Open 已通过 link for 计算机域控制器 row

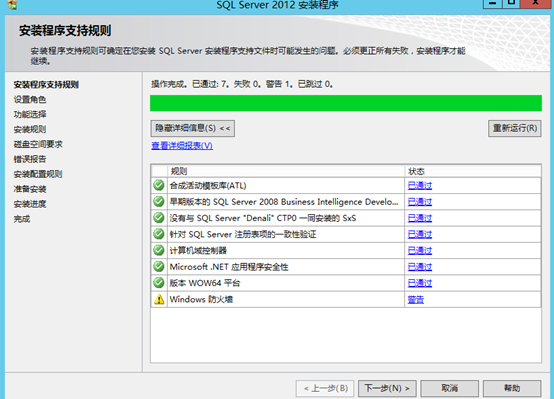point(420,251)
